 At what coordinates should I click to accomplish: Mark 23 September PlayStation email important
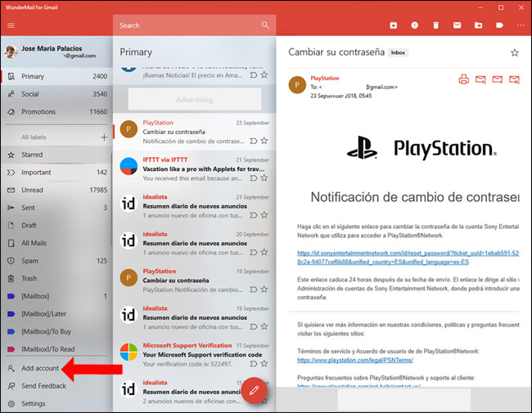click(x=254, y=141)
